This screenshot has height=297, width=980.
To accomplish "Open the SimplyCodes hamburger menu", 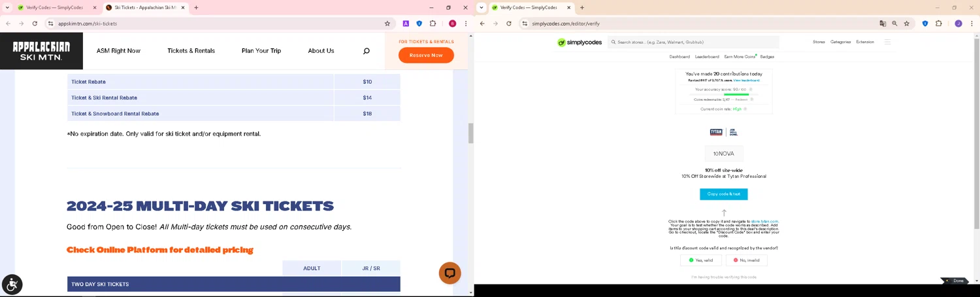I will point(887,42).
